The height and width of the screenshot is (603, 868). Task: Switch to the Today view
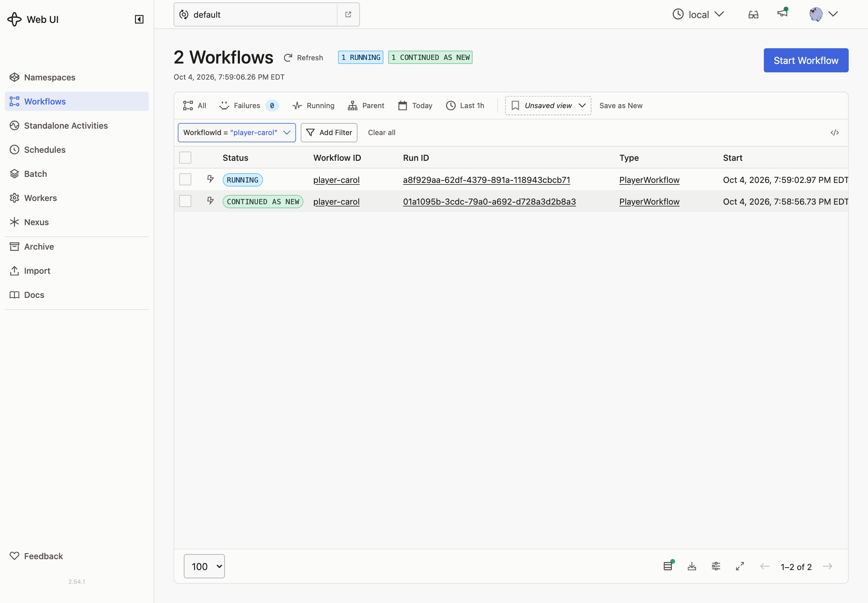click(416, 106)
